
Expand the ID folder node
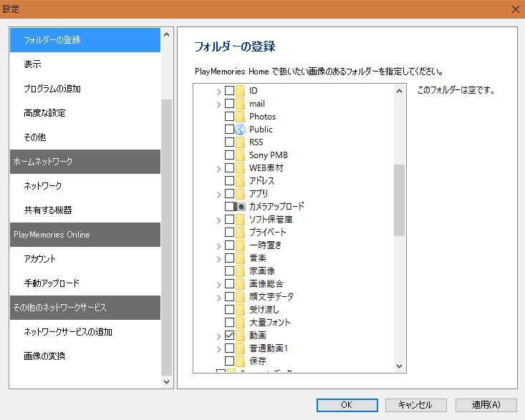coord(218,92)
